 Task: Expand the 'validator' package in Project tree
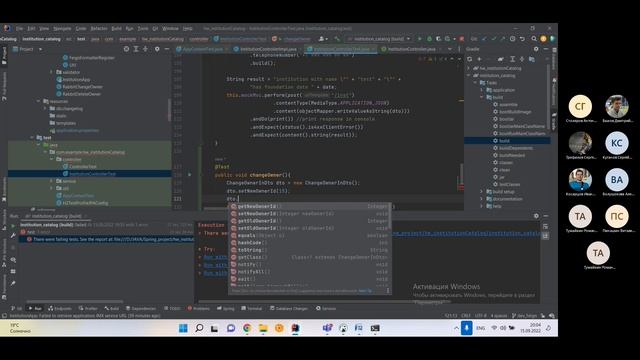(51, 72)
